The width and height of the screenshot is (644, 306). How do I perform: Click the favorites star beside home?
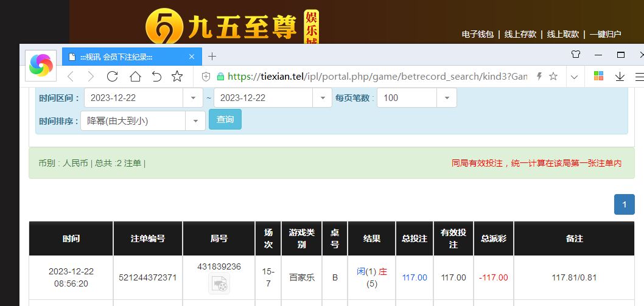pyautogui.click(x=177, y=76)
